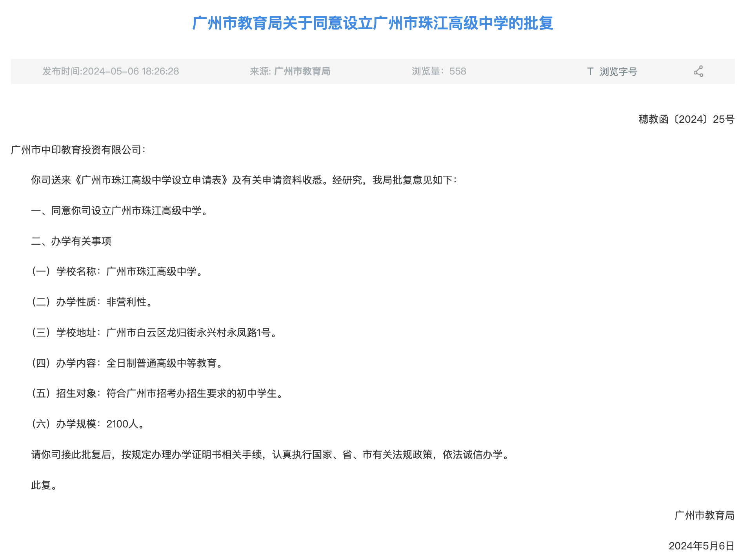Click the view count 浏览量：558
This screenshot has width=749, height=560.
(x=439, y=71)
